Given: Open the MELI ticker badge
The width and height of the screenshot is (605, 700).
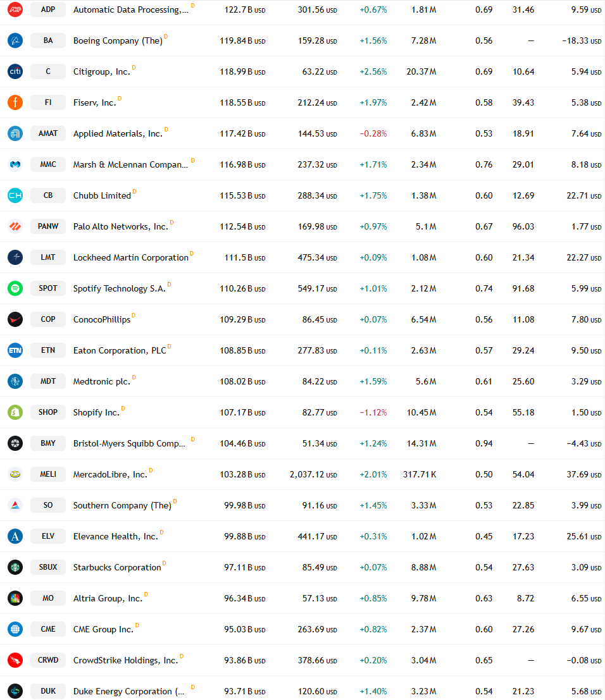Looking at the screenshot, I should pyautogui.click(x=48, y=474).
